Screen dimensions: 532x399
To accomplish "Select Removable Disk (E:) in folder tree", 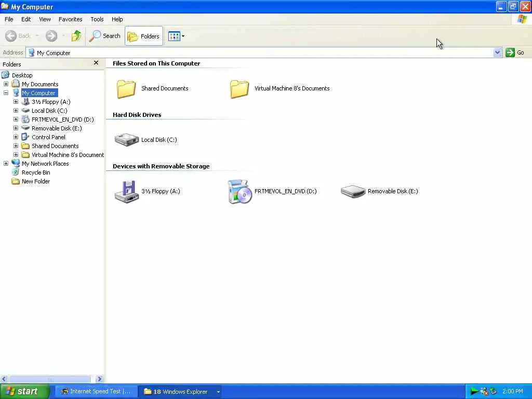I will pyautogui.click(x=57, y=128).
